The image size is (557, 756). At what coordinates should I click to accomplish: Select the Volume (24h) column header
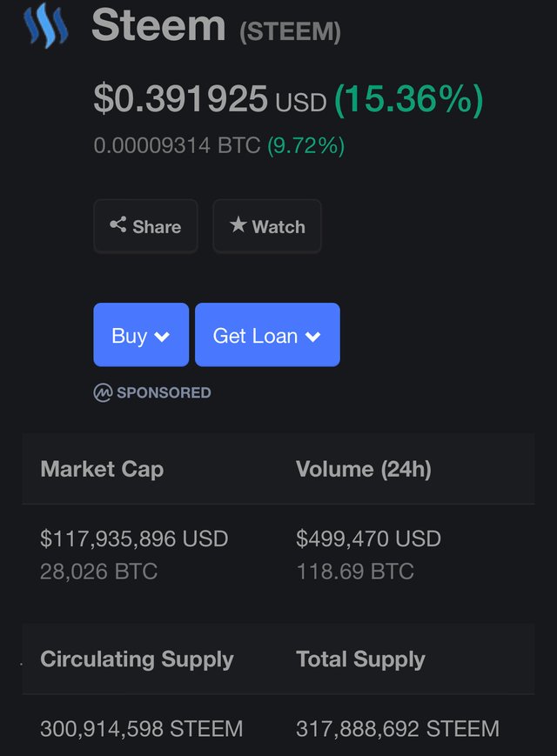pos(364,469)
